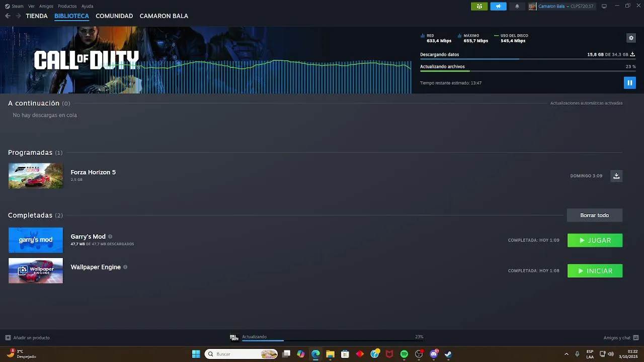Click the A continuación (0) heading
Image resolution: width=644 pixels, height=362 pixels.
click(x=39, y=103)
